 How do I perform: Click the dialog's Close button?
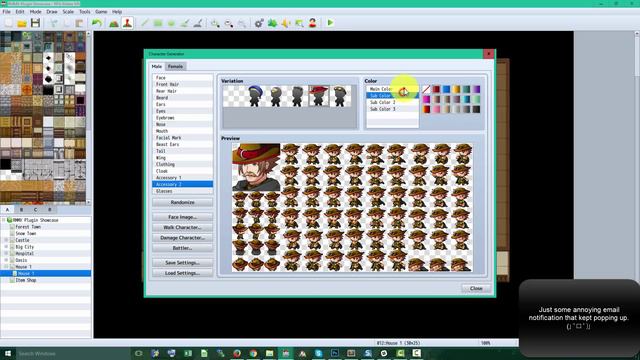[x=476, y=289]
